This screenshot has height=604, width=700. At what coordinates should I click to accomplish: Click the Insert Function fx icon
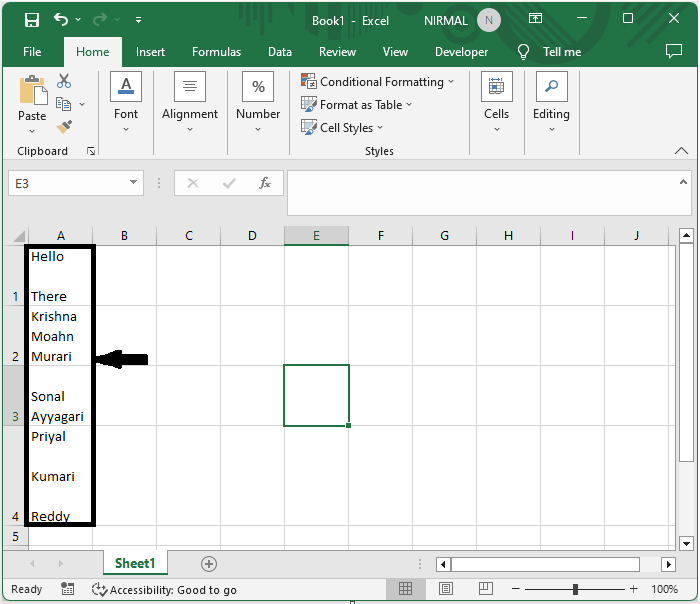coord(265,183)
